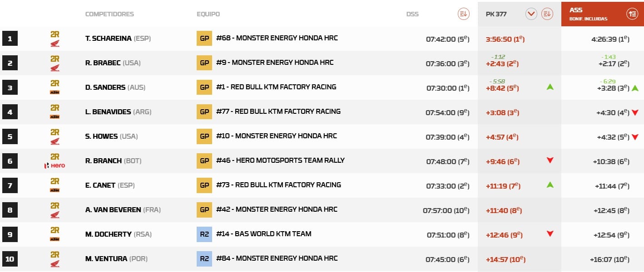
Task: Click the PK 377 sort icon
Action: (547, 14)
